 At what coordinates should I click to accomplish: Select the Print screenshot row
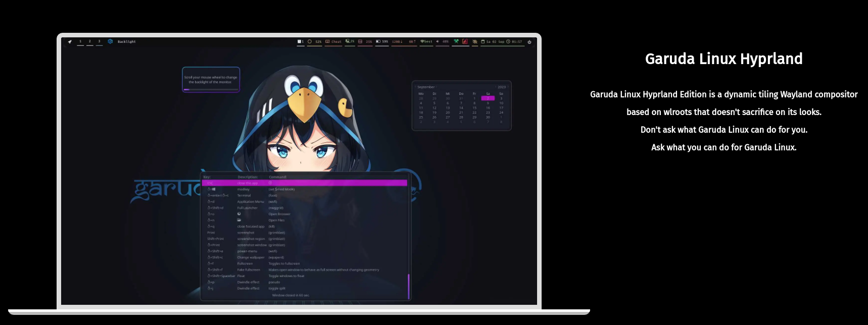click(x=305, y=233)
